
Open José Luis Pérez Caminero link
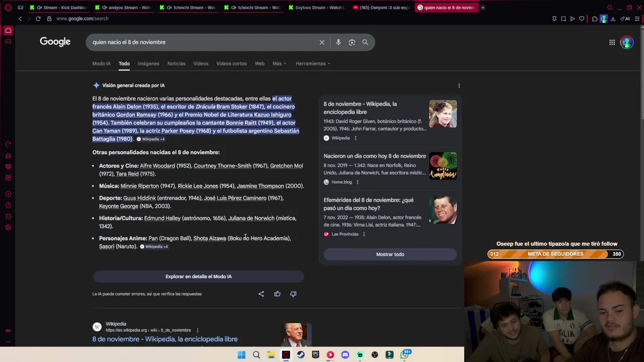pyautogui.click(x=235, y=198)
